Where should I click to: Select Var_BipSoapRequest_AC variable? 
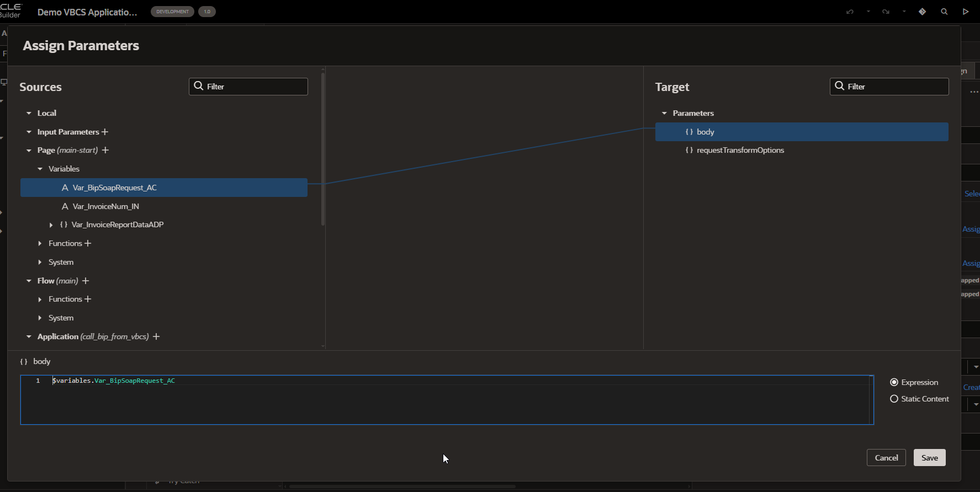(164, 188)
